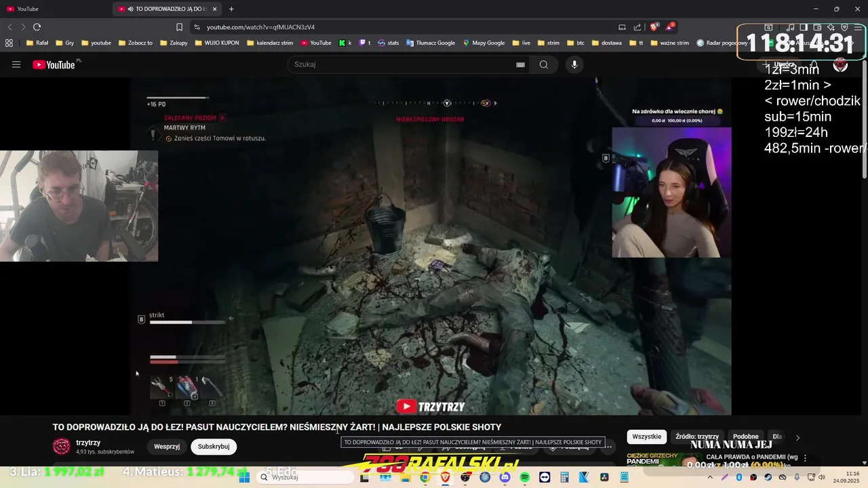Open the options menu for the 'CAŁA PRAWDA o PANDEMII' video

click(805, 459)
